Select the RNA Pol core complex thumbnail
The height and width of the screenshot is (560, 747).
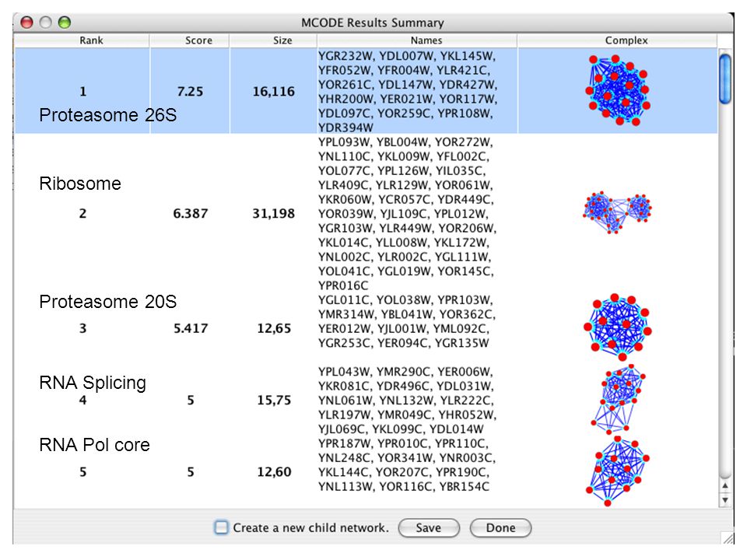[x=617, y=471]
